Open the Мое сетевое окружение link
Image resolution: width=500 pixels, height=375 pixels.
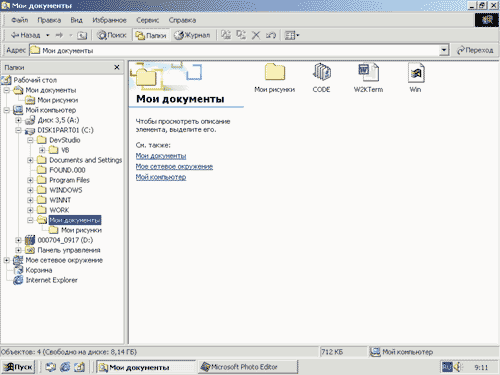174,167
